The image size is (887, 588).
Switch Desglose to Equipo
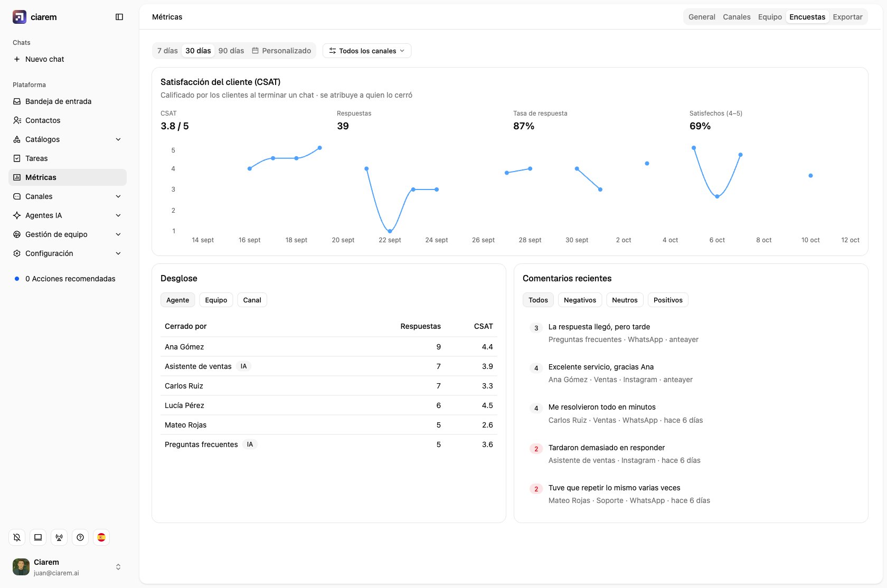(x=216, y=300)
